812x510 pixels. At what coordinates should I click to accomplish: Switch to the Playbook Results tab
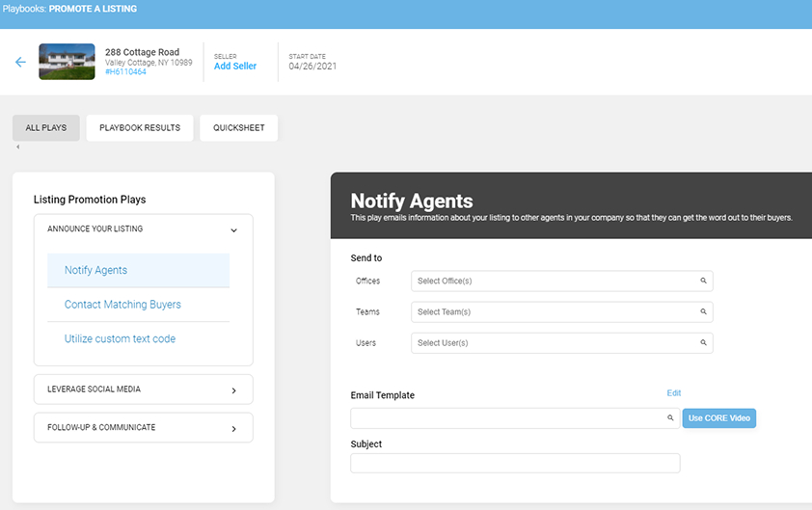click(x=140, y=128)
